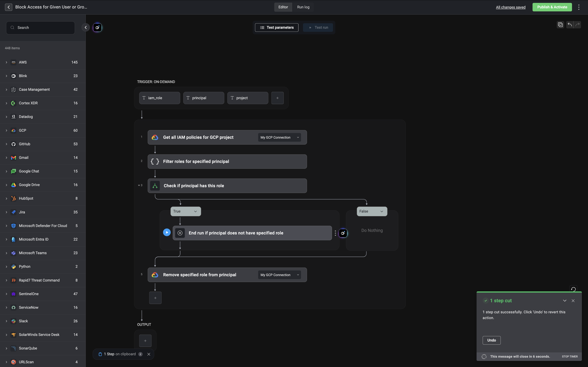The width and height of the screenshot is (588, 367).
Task: Click the Blink copilot icon near search
Action: 97,27
